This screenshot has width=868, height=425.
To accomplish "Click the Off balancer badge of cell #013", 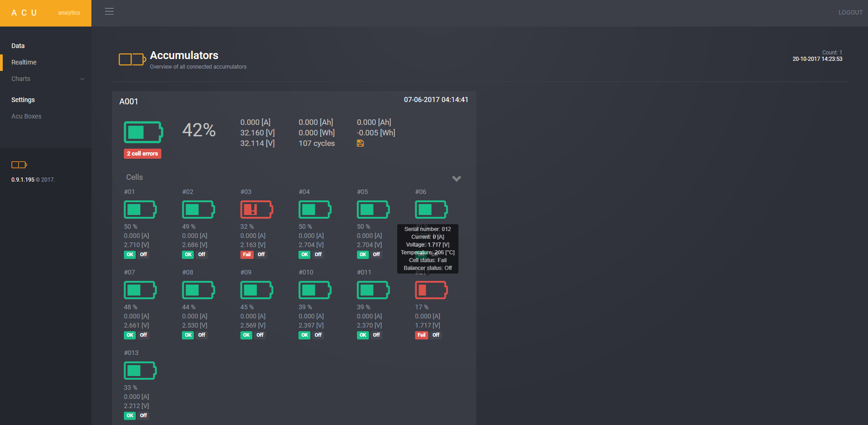I will coord(144,415).
